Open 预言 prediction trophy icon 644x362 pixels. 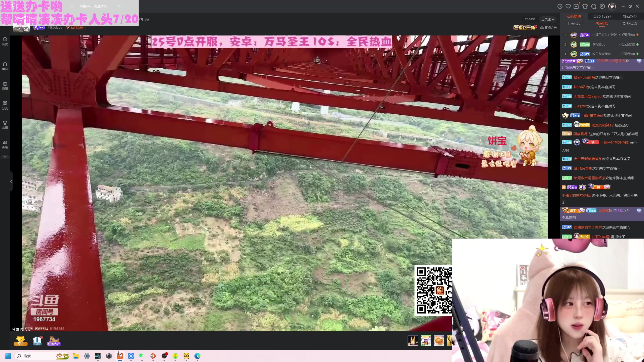pyautogui.click(x=21, y=341)
